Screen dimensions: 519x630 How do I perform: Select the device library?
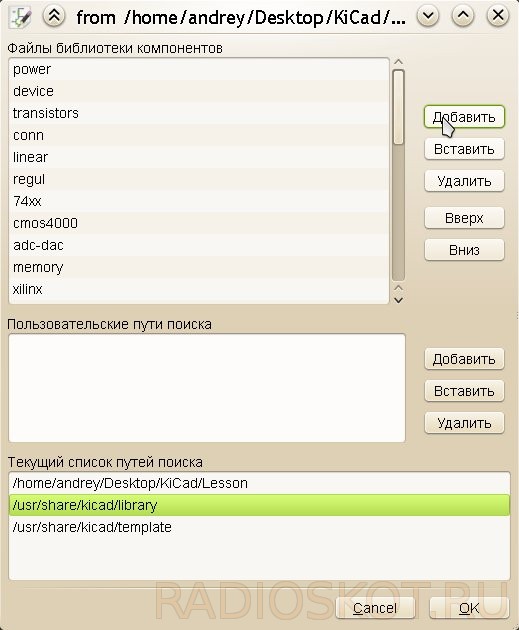199,91
